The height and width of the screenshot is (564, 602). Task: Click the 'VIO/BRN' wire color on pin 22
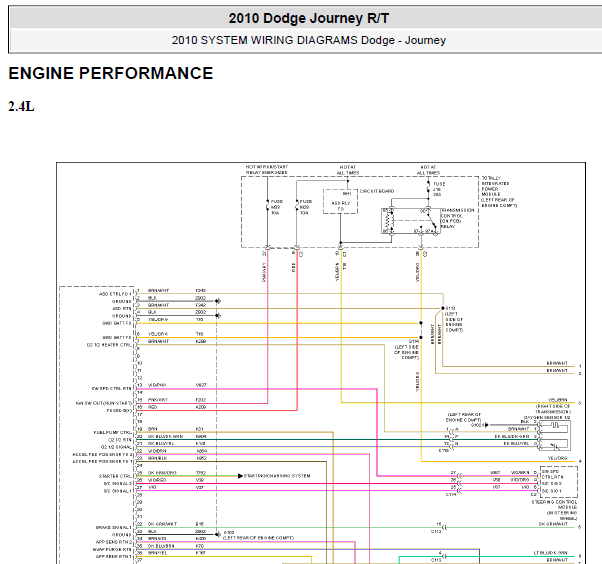[x=157, y=451]
